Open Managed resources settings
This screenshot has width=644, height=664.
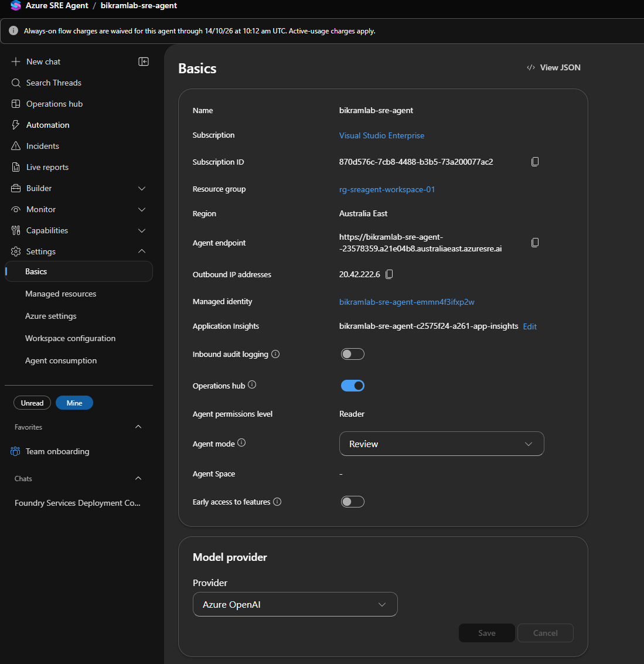(x=60, y=294)
